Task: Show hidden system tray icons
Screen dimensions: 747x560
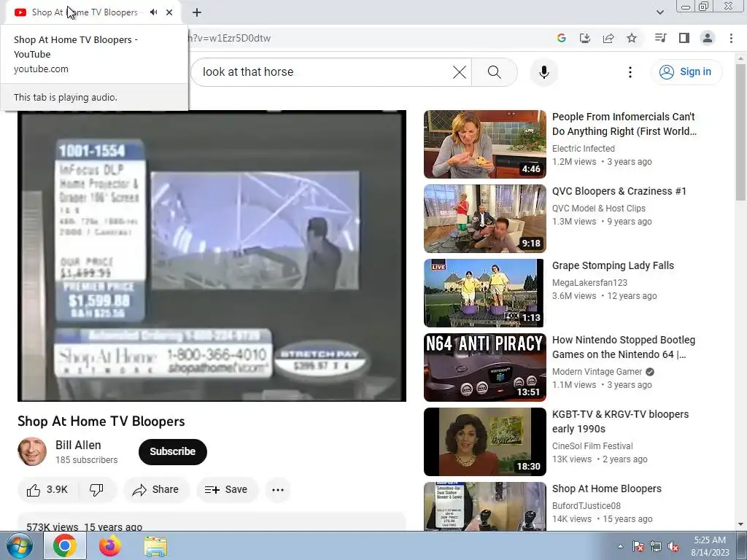Action: point(620,546)
